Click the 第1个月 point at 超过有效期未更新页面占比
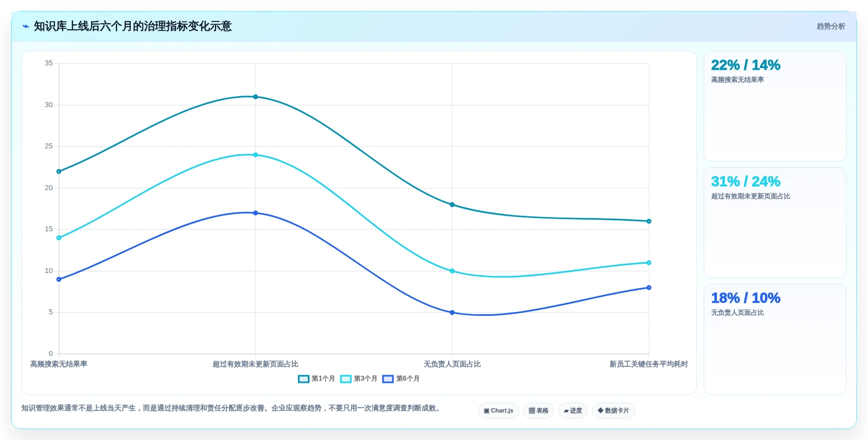This screenshot has width=868, height=440. click(256, 97)
